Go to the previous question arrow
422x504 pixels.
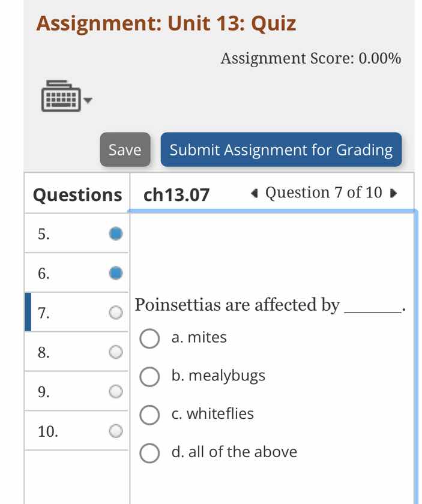click(x=255, y=193)
